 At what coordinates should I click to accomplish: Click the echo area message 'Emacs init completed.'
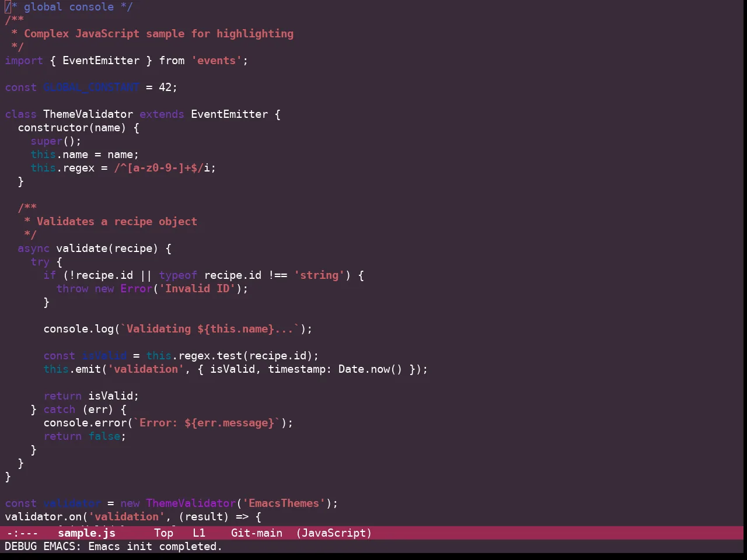click(x=155, y=547)
